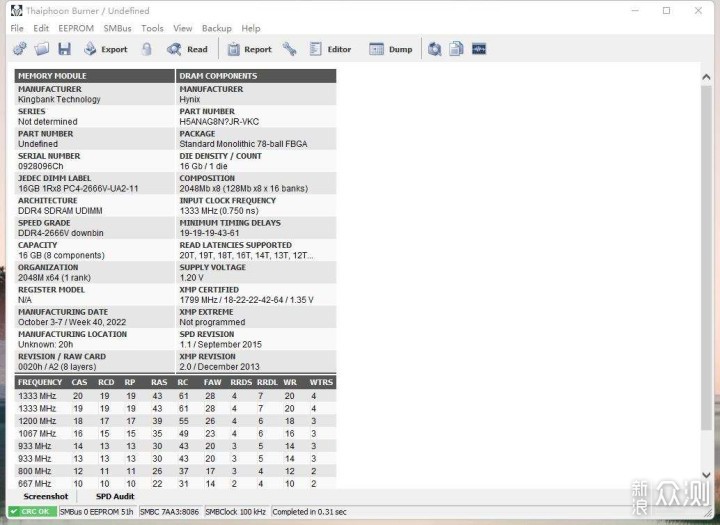Click the Standard Monolithic 78-ball FBGA value

click(243, 144)
